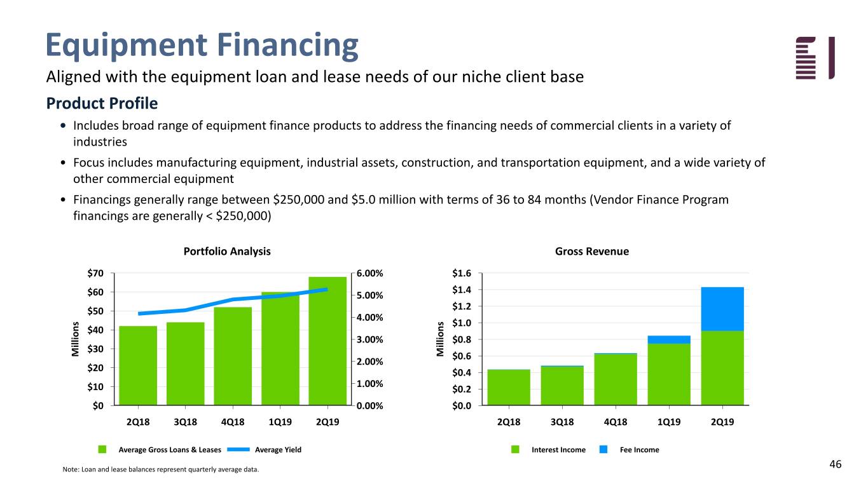Click the "Product Profile" heading
The width and height of the screenshot is (868, 488).
click(102, 103)
